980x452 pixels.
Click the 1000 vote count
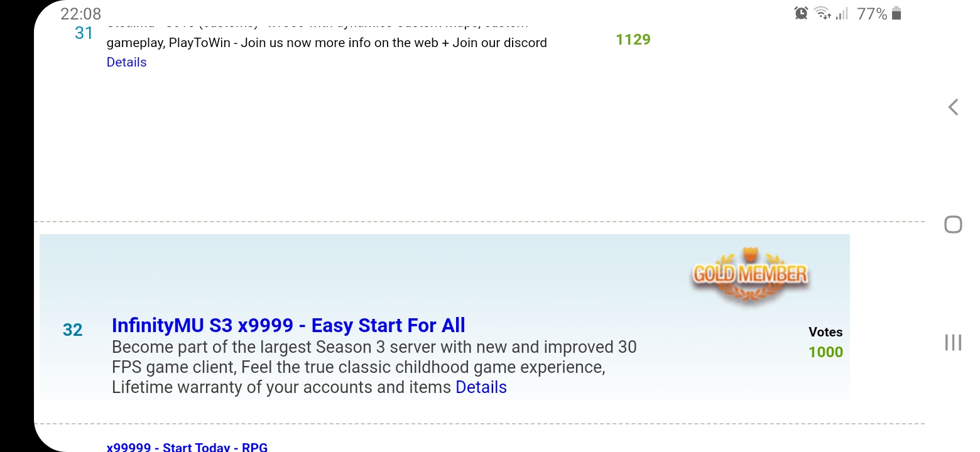click(x=825, y=352)
